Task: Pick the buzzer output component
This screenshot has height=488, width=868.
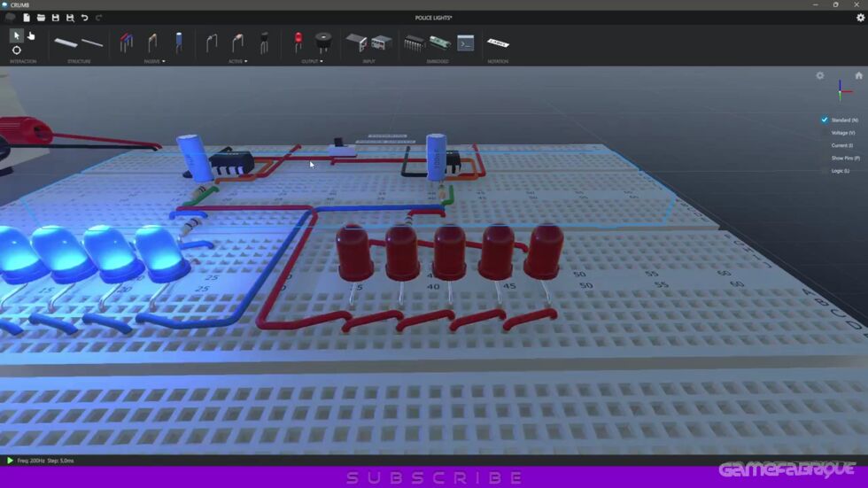Action: pos(323,42)
